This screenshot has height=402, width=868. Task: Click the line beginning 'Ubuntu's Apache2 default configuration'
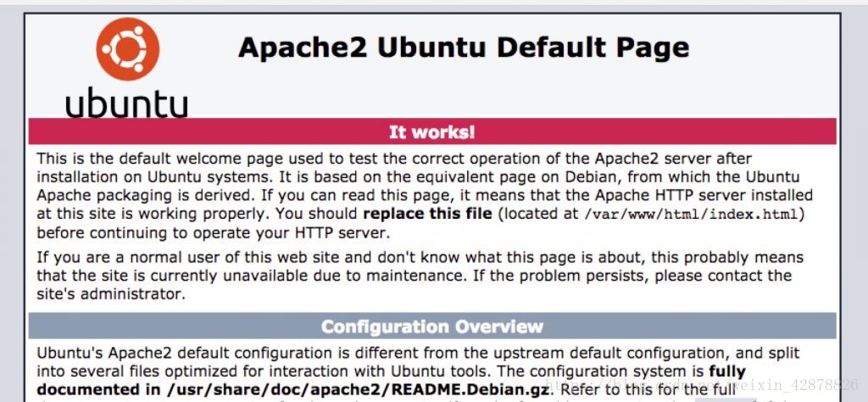pos(418,354)
